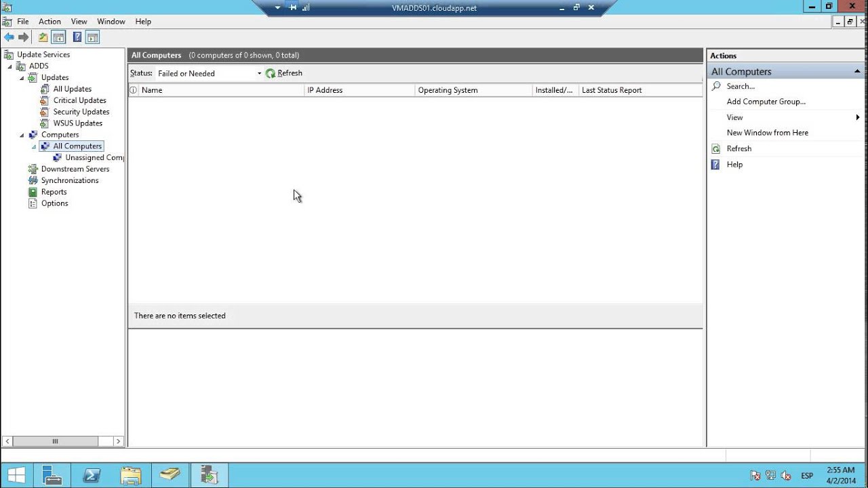The image size is (868, 488).
Task: Open the Reports tree node
Action: (x=54, y=192)
